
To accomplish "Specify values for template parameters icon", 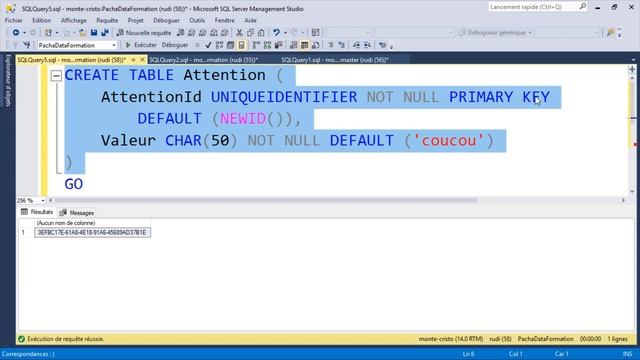I will [382, 45].
